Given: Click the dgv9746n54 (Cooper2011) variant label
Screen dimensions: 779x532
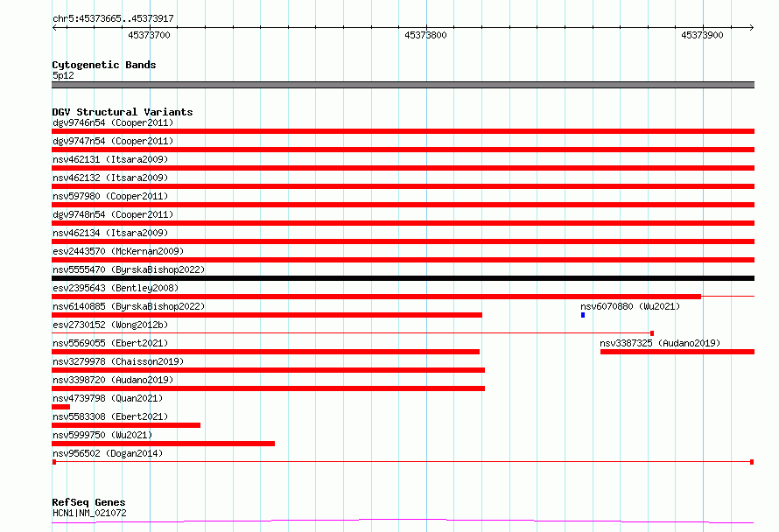Looking at the screenshot, I should pos(113,122).
